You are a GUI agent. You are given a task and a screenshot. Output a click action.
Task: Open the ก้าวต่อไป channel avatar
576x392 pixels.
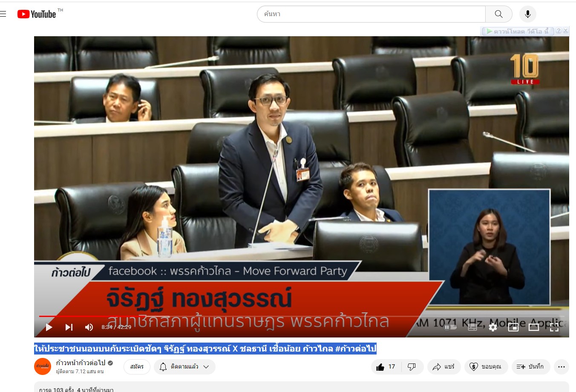(x=43, y=366)
